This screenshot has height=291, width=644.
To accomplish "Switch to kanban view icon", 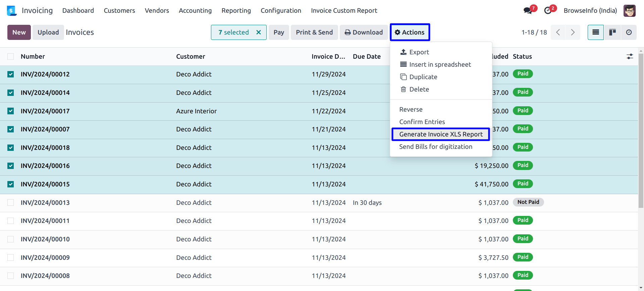I will coord(612,33).
